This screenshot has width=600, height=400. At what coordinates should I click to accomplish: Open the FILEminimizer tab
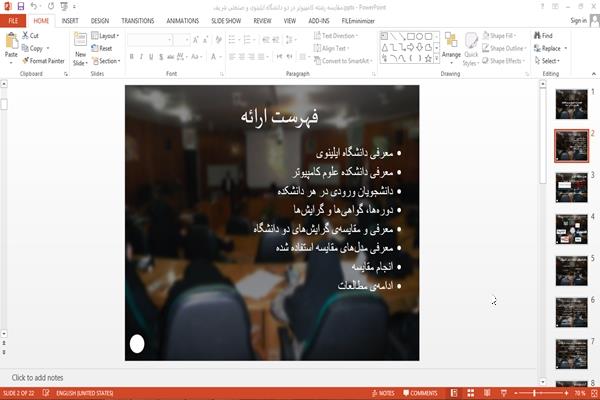[358, 21]
